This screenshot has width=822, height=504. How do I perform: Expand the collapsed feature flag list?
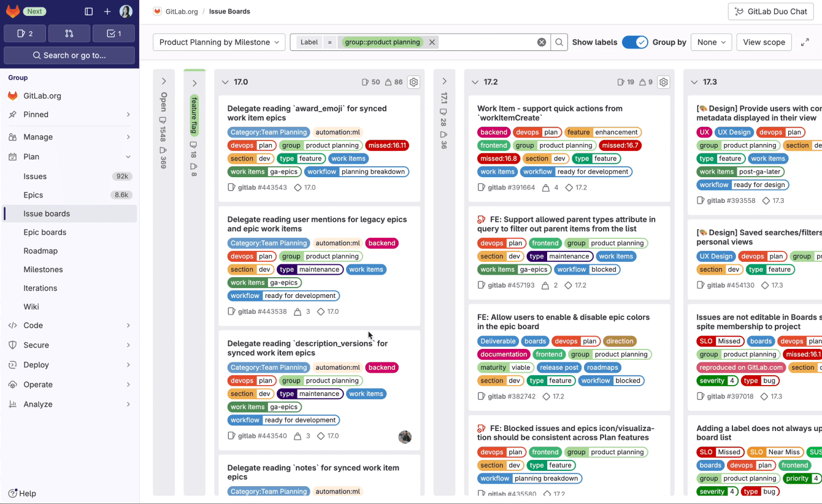194,83
